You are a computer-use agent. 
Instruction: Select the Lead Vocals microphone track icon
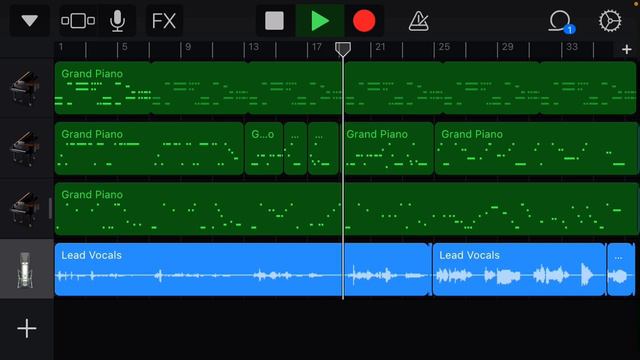[25, 269]
